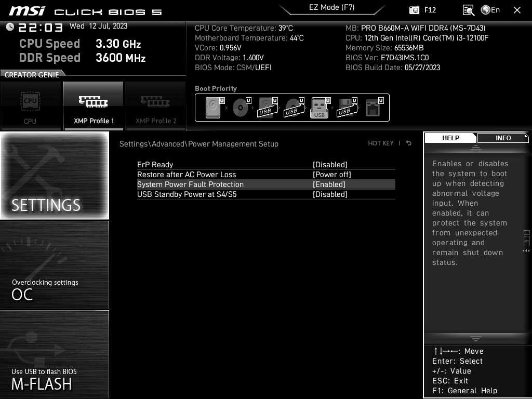Select the USB floppy boot device

pos(347,108)
